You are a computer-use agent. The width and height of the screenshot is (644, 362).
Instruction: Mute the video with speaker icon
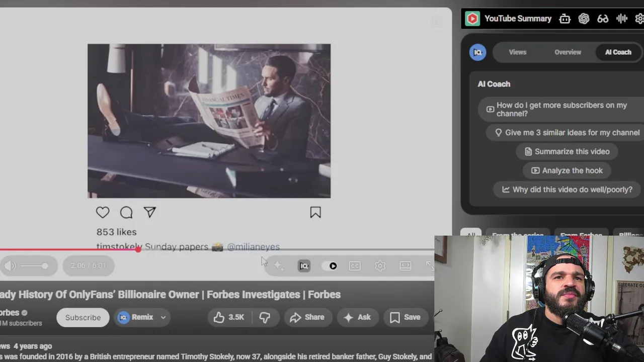coord(11,266)
